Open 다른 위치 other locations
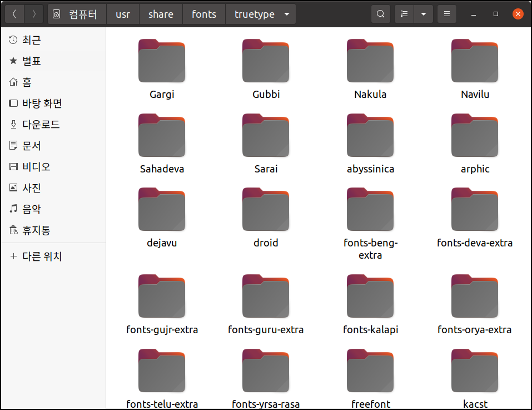Viewport: 532px width, 410px height. 53,256
